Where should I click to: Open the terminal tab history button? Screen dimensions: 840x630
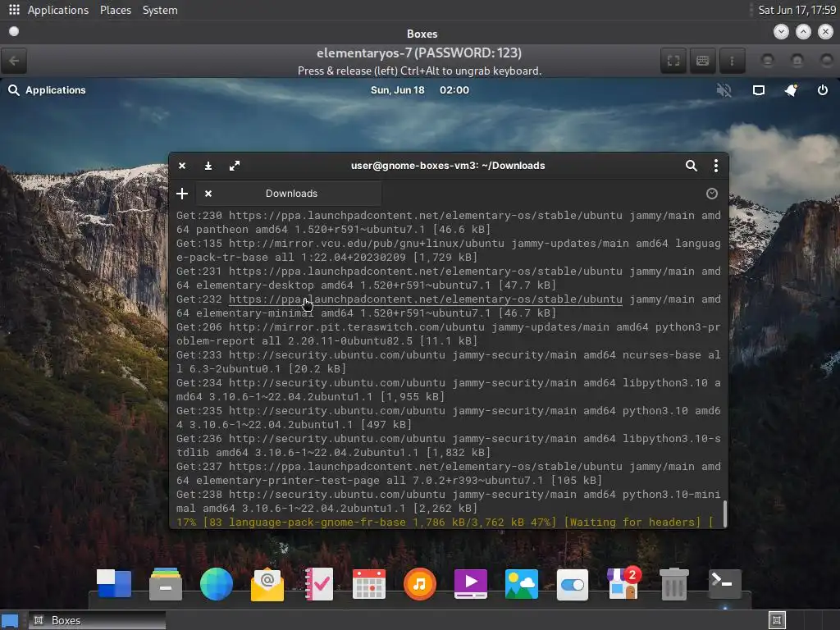pos(711,194)
